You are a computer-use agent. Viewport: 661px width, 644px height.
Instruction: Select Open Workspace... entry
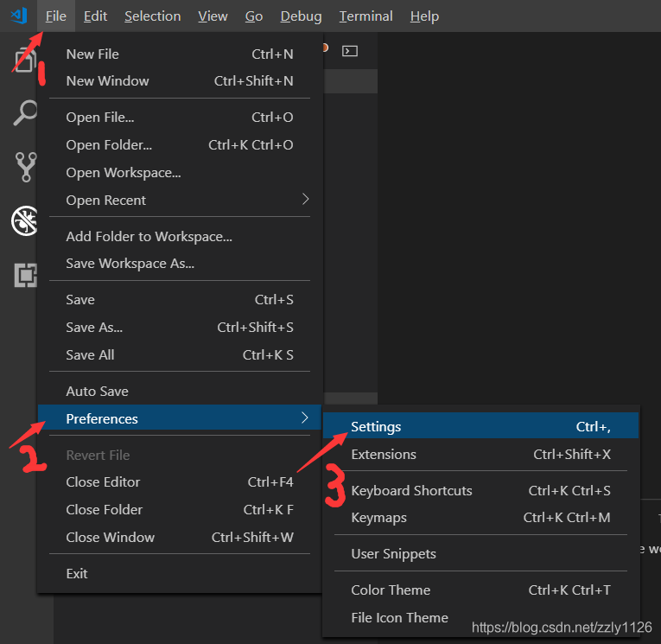pos(180,173)
